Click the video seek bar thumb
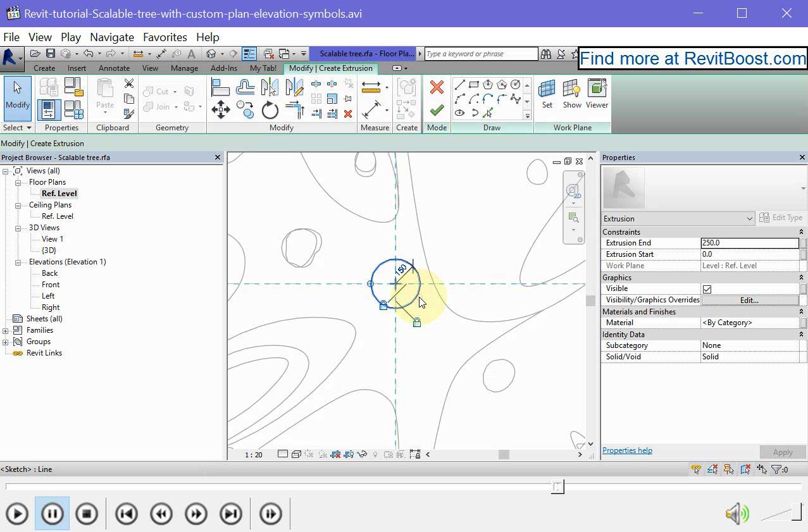Image resolution: width=808 pixels, height=532 pixels. (557, 486)
